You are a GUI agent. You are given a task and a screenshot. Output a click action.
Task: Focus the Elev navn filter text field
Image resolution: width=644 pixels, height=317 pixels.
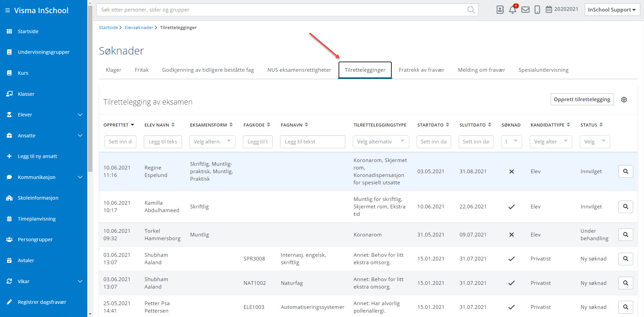[163, 142]
